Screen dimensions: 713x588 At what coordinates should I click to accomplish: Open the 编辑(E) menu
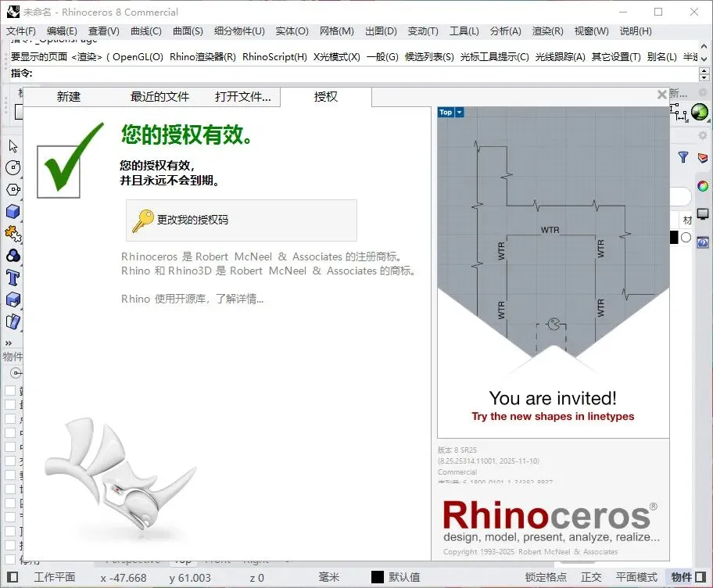point(62,31)
